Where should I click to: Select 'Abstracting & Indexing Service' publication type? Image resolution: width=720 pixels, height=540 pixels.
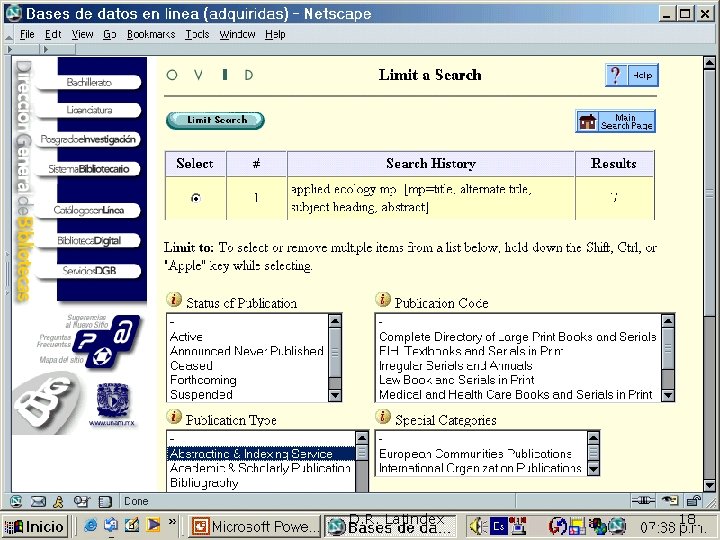pyautogui.click(x=261, y=454)
